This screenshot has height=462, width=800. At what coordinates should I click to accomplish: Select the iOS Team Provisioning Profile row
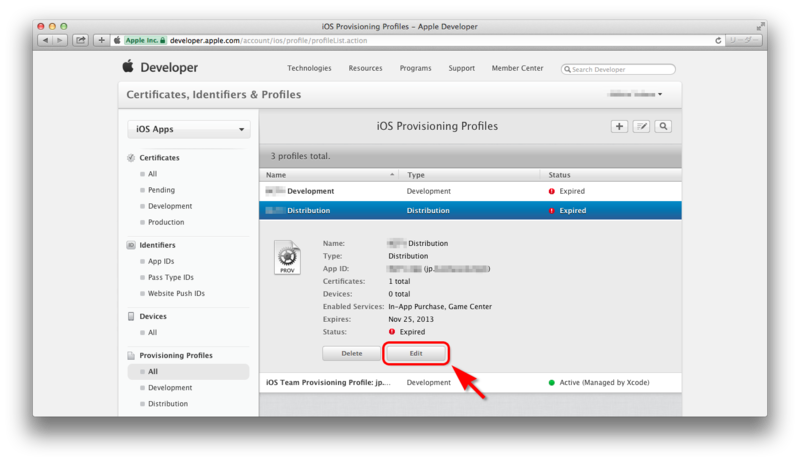click(x=470, y=382)
